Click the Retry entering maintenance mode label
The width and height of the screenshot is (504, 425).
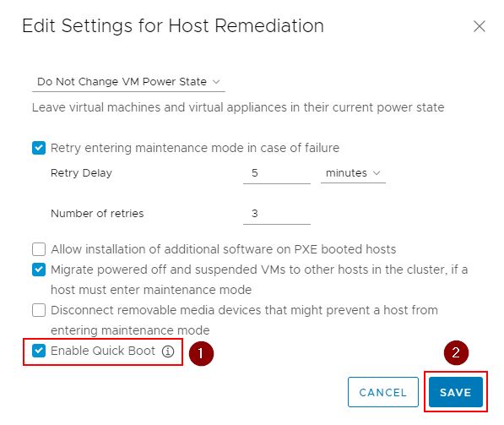click(x=195, y=149)
